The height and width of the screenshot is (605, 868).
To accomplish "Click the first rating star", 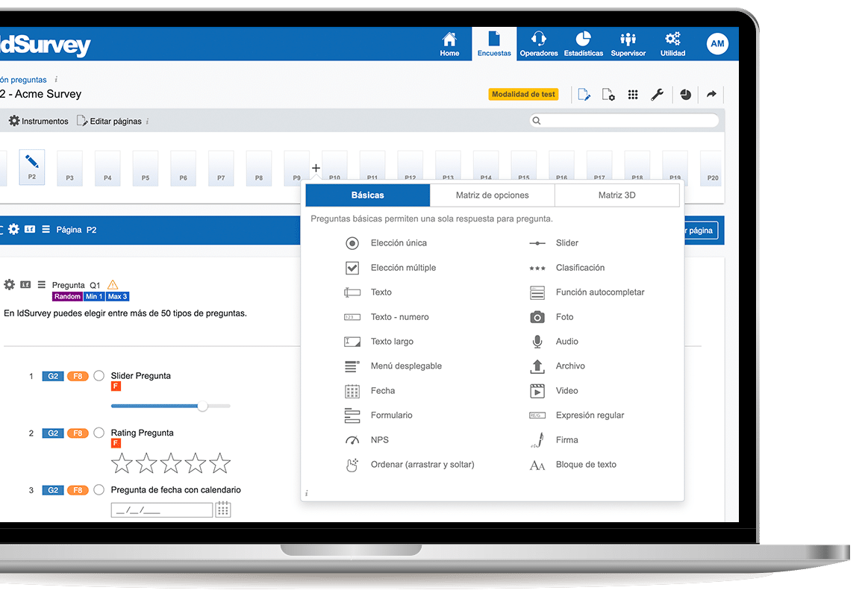I will point(122,463).
